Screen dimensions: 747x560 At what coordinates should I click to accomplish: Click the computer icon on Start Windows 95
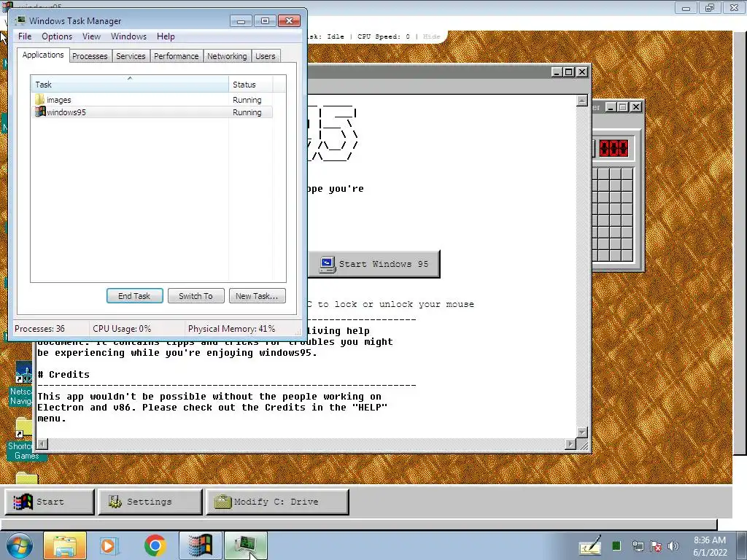coord(328,264)
